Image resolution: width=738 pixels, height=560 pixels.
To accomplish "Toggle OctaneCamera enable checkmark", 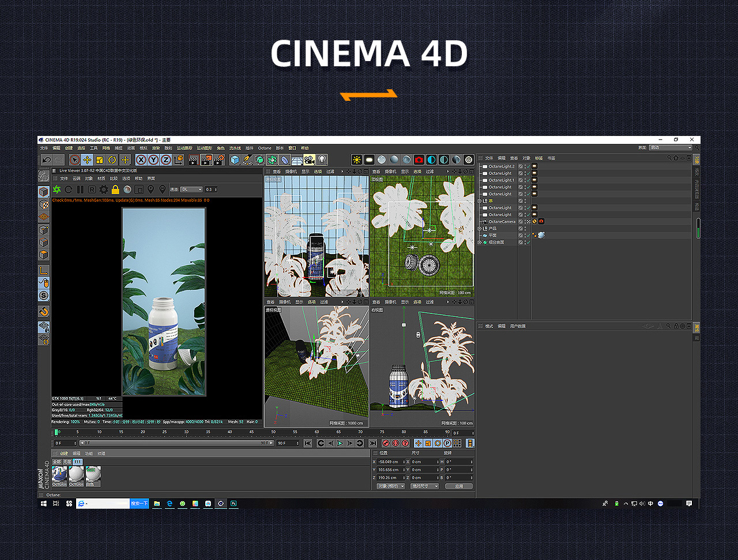I will point(528,222).
